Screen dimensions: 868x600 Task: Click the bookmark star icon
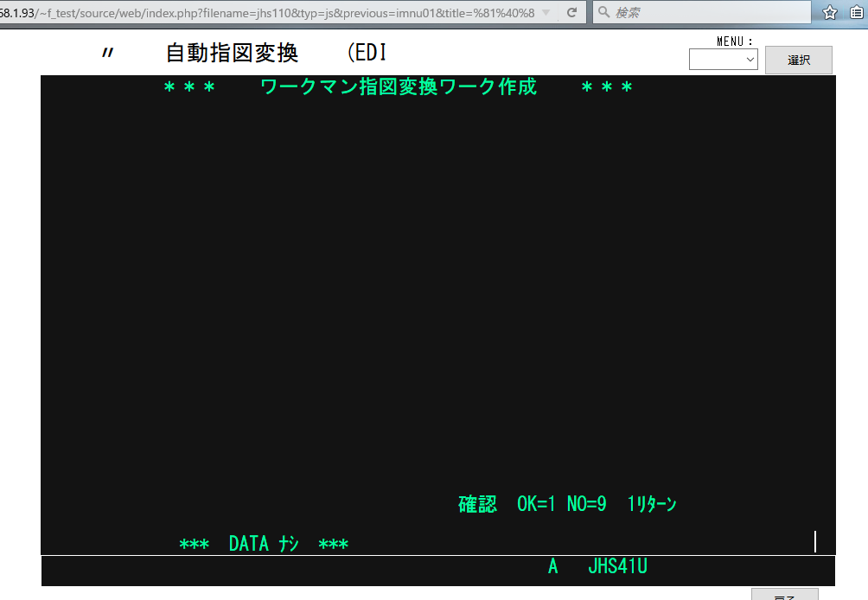pos(830,13)
